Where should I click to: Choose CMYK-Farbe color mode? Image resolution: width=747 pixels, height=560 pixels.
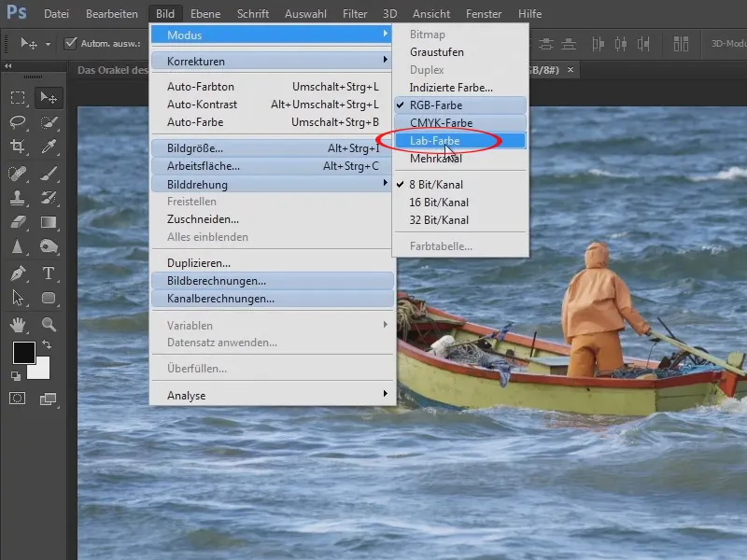coord(460,123)
